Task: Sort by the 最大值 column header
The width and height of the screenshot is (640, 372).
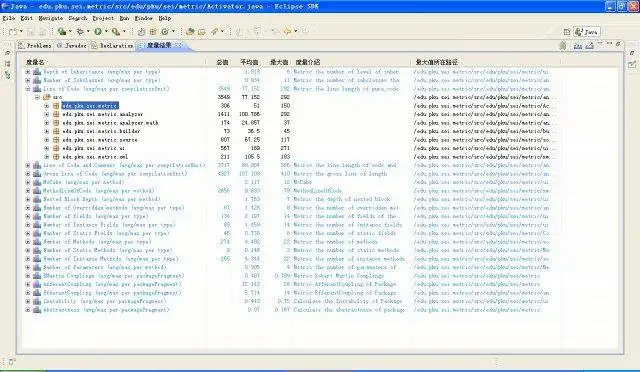Action: (279, 62)
